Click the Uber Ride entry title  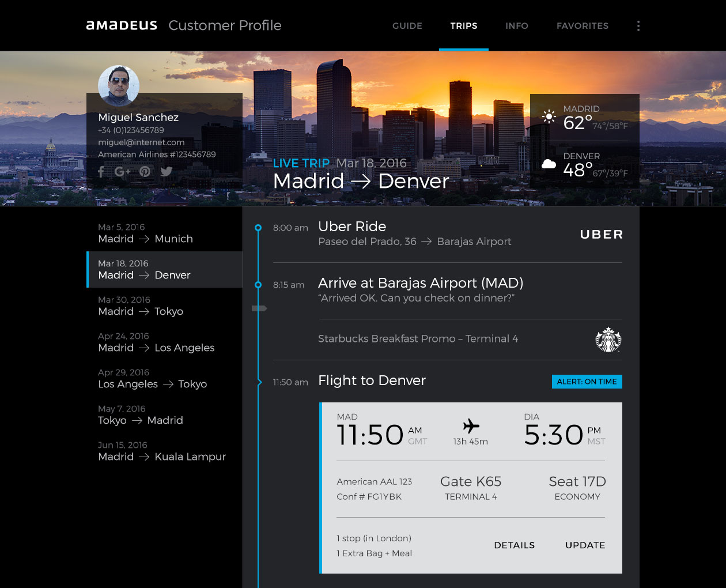352,227
